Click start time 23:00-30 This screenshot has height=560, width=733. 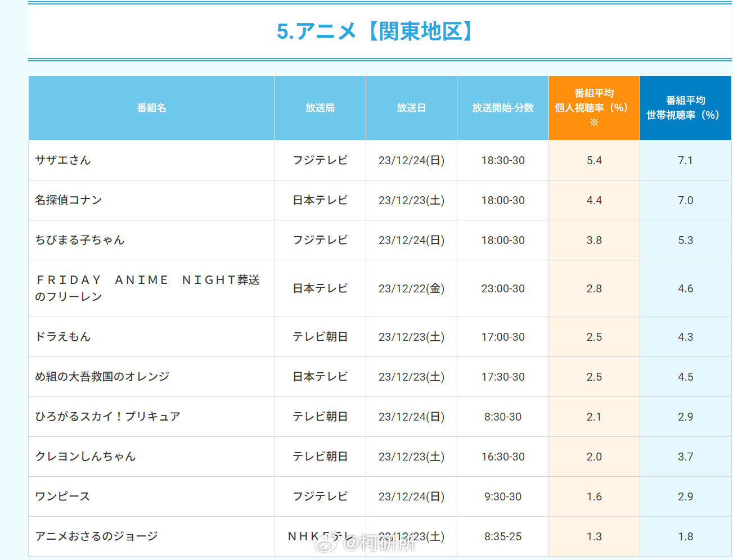point(503,288)
